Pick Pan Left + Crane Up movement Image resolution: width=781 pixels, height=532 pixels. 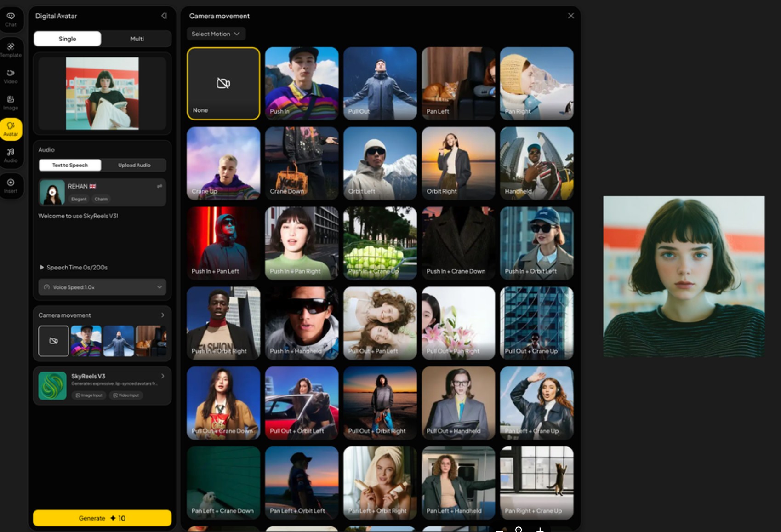[x=537, y=403]
